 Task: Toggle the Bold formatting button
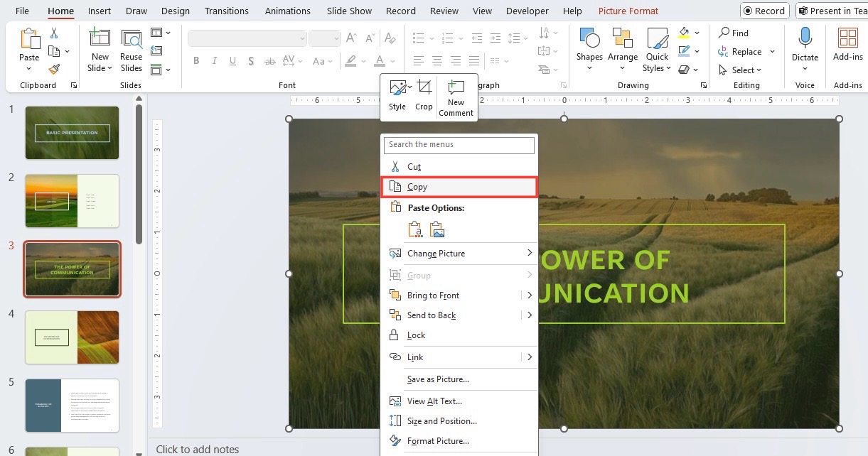tap(196, 61)
